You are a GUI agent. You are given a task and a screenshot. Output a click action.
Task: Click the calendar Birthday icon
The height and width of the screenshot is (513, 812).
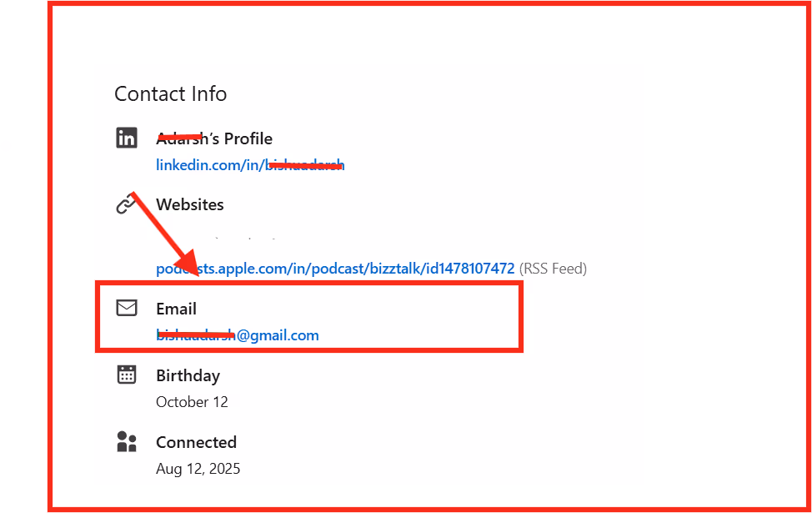point(127,375)
